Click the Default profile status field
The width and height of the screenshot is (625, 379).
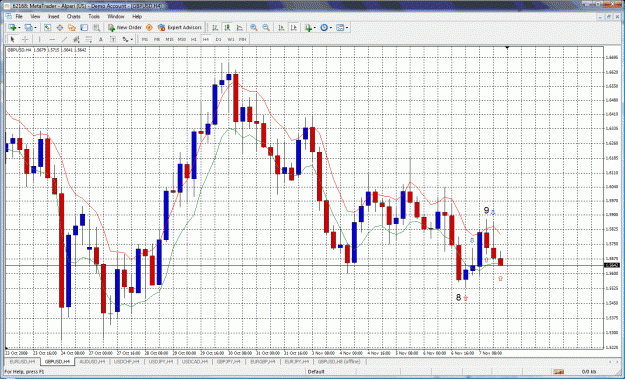[x=316, y=372]
